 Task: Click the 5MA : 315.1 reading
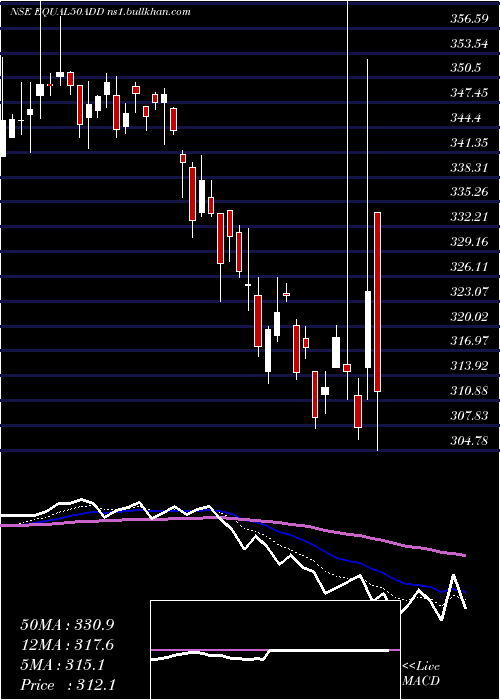point(63,665)
